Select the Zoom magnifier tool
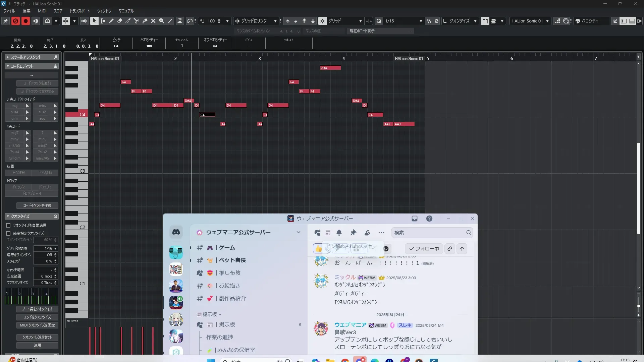The image size is (644, 362). [162, 21]
